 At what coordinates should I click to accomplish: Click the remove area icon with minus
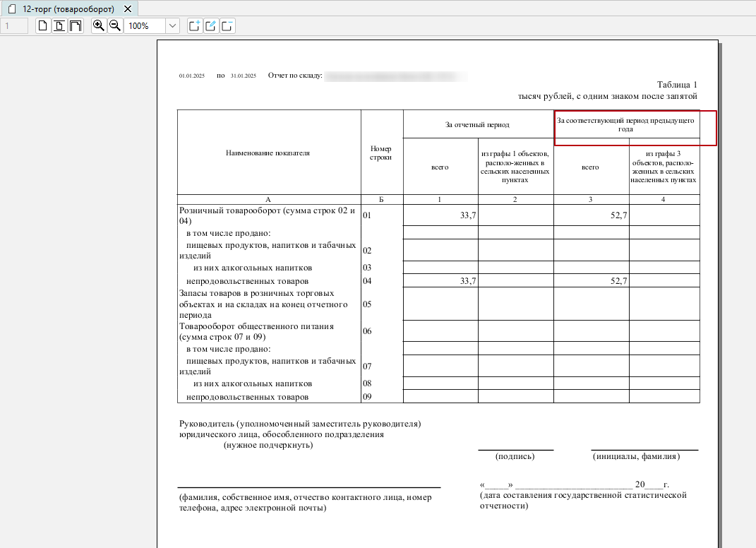click(x=227, y=26)
